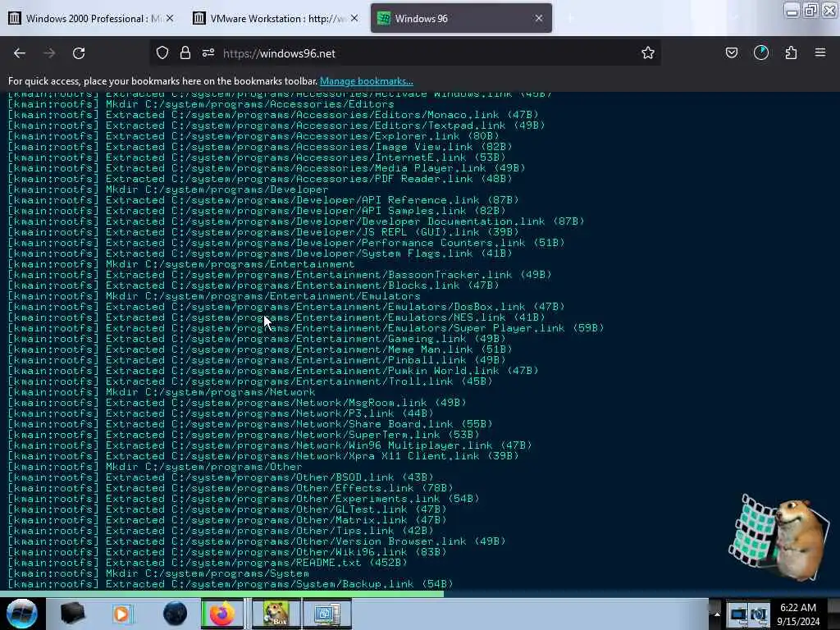Open the Firefox account or sync icon
840x630 pixels.
pos(760,53)
